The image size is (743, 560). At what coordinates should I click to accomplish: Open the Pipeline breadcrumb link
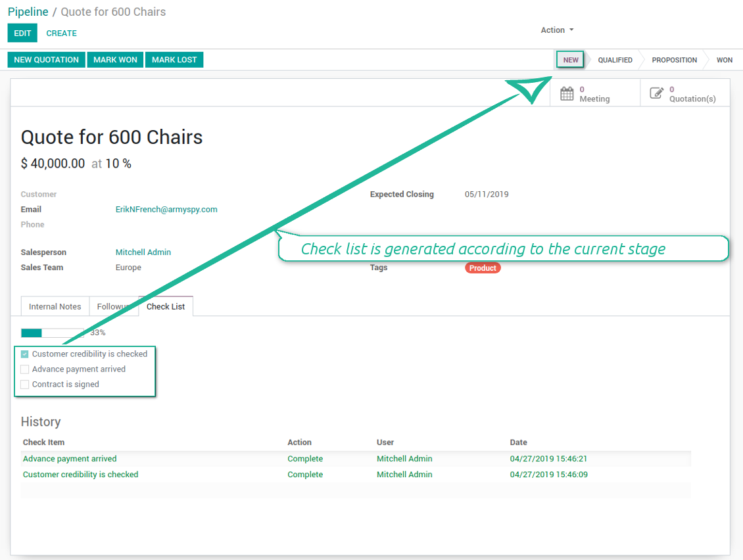tap(28, 12)
